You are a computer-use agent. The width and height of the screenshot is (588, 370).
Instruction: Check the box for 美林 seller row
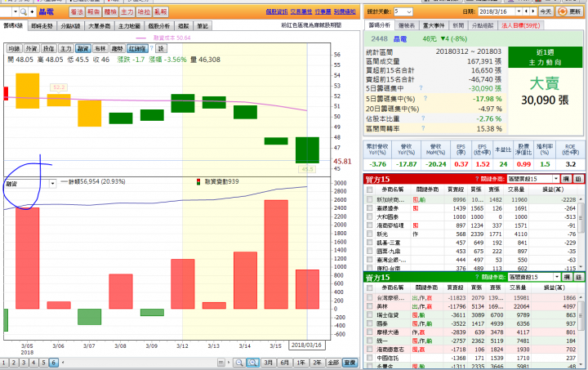point(369,306)
